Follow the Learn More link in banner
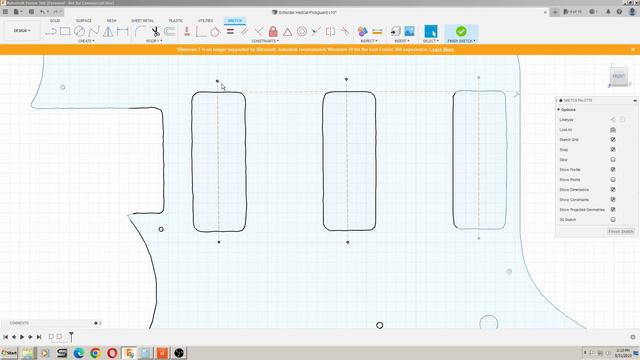 click(442, 49)
